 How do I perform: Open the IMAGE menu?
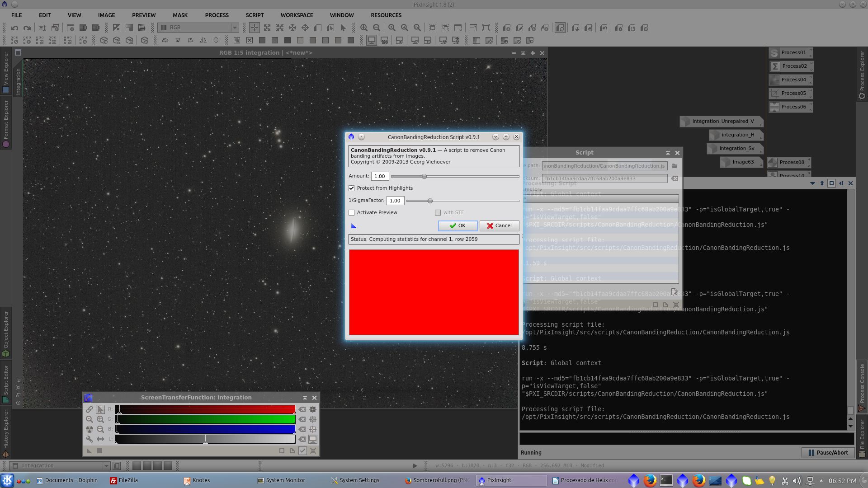tap(107, 15)
